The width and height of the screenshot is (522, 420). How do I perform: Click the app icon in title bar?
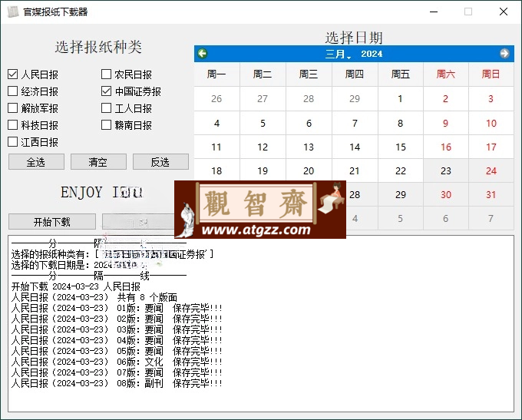12,12
